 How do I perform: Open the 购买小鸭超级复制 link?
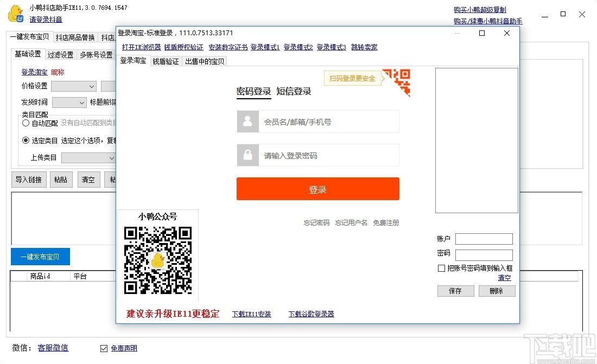click(480, 10)
